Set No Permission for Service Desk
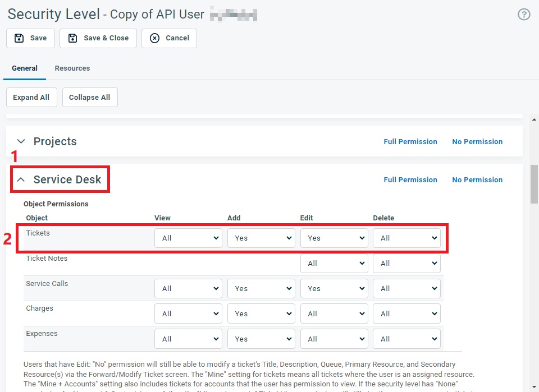Image resolution: width=539 pixels, height=392 pixels. click(x=477, y=180)
